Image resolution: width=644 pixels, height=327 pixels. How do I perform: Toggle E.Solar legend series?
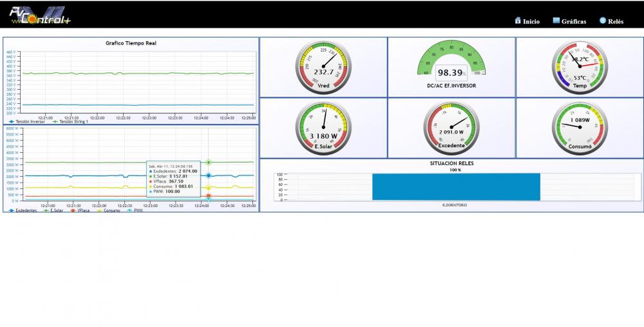coord(53,211)
